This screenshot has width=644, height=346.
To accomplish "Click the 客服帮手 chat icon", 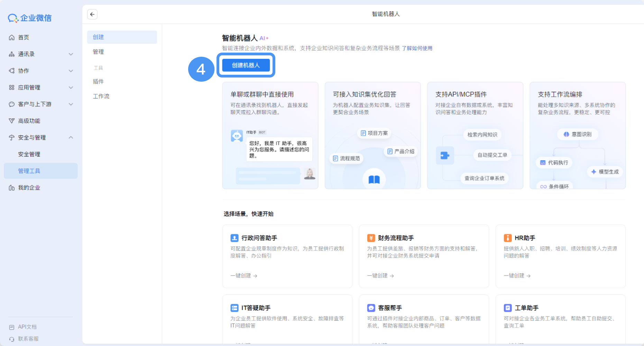I will pyautogui.click(x=371, y=308).
